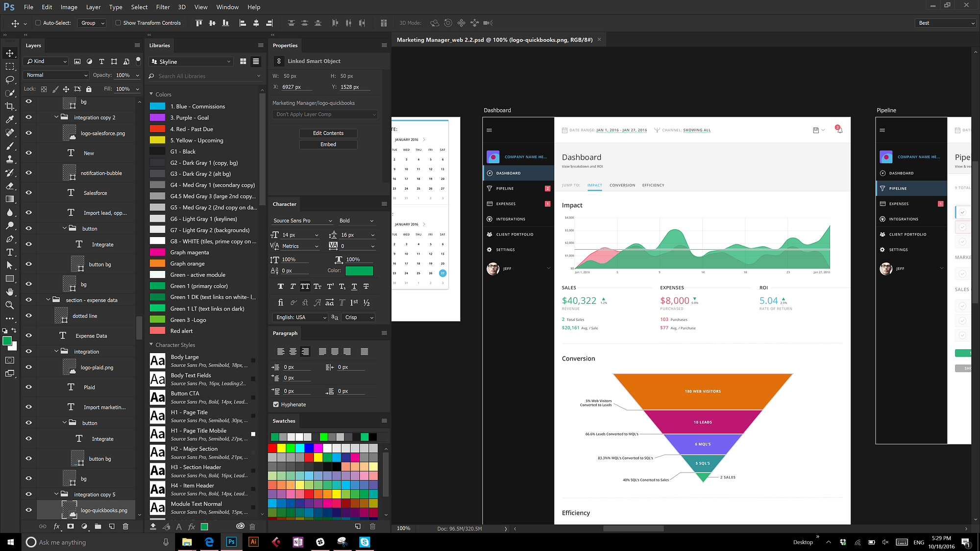Select the Hand tool
Image resolution: width=980 pixels, height=551 pixels.
point(9,292)
